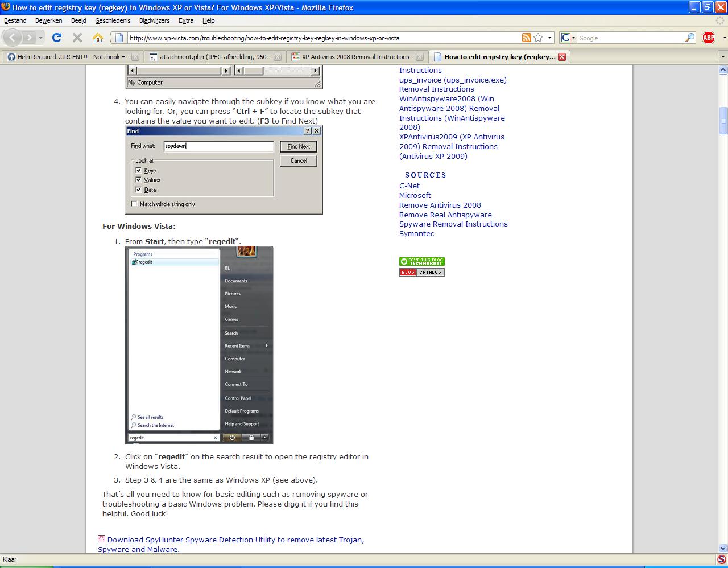Reload the current page

[56, 38]
